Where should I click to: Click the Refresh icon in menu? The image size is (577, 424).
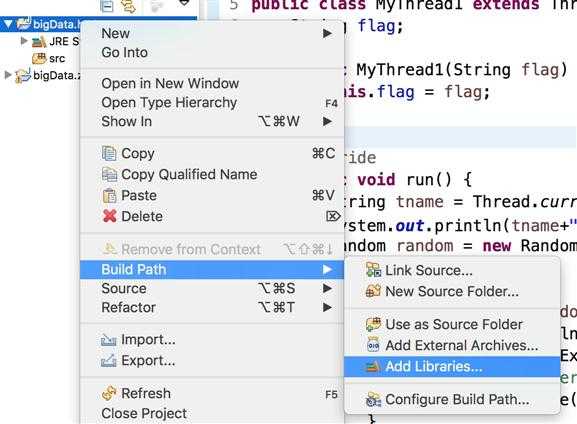(109, 393)
